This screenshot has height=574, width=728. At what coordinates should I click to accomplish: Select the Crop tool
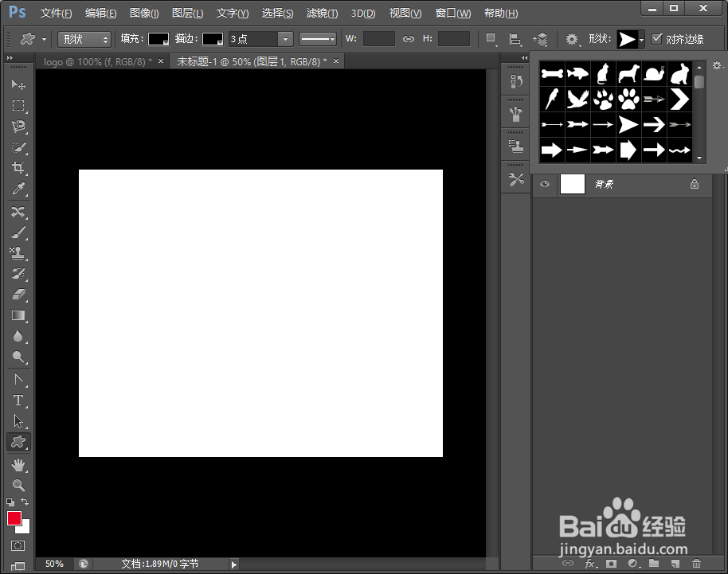[18, 167]
